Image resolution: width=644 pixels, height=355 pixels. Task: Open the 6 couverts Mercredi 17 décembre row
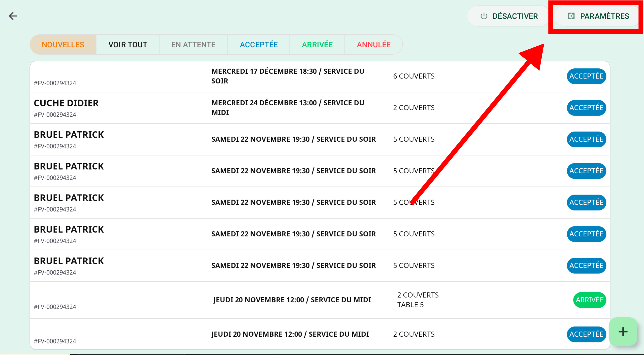pyautogui.click(x=287, y=76)
